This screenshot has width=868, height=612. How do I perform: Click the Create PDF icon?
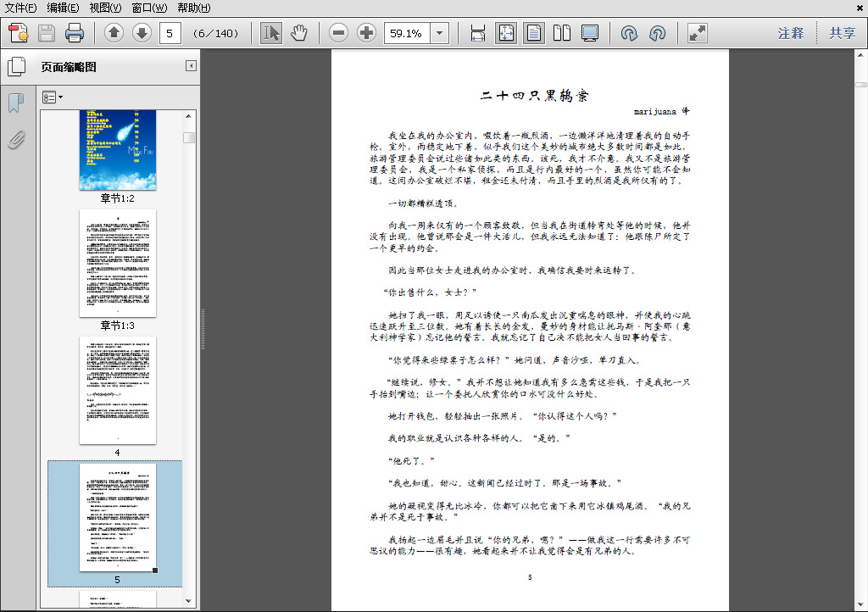click(19, 33)
